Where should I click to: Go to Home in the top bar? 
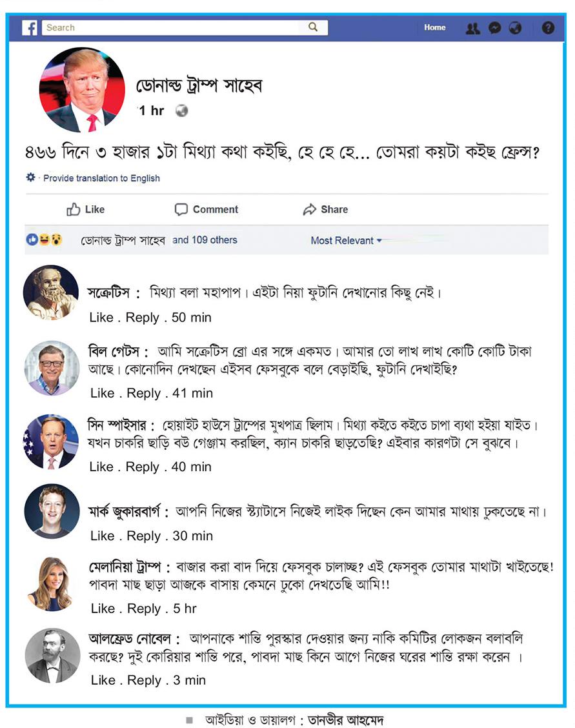435,28
